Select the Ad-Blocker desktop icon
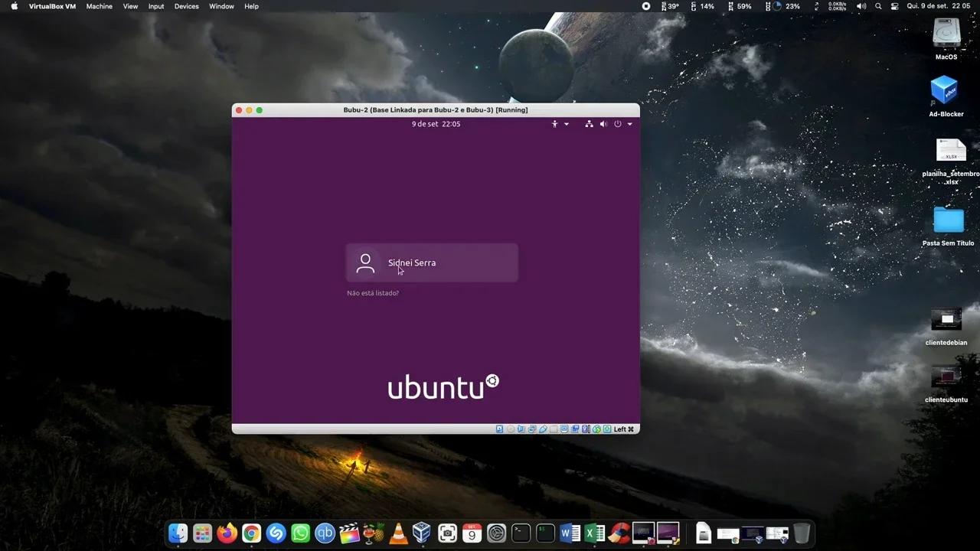 pyautogui.click(x=946, y=96)
